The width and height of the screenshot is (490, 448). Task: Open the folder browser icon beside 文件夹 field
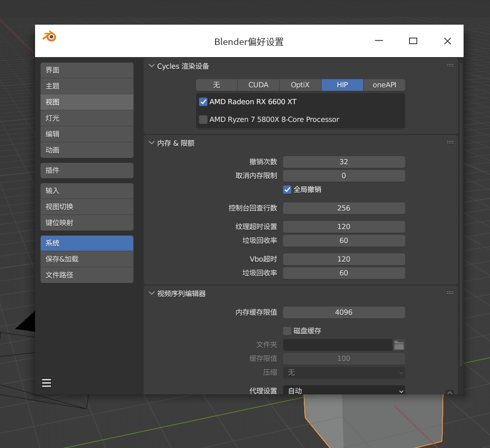399,345
